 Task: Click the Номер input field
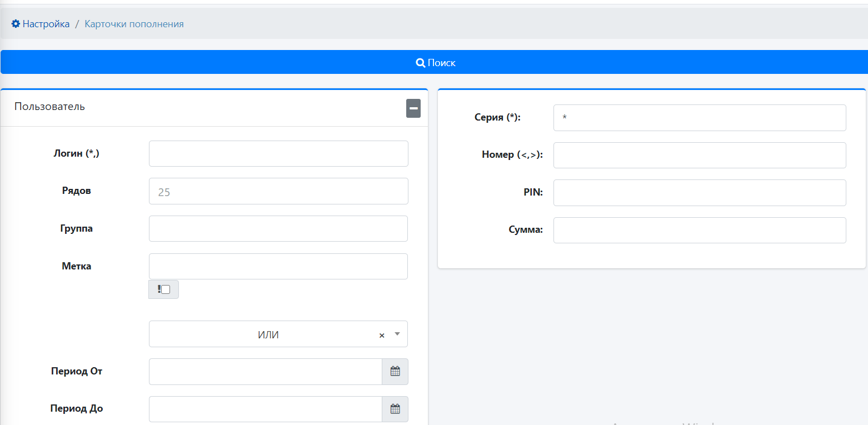pyautogui.click(x=700, y=155)
